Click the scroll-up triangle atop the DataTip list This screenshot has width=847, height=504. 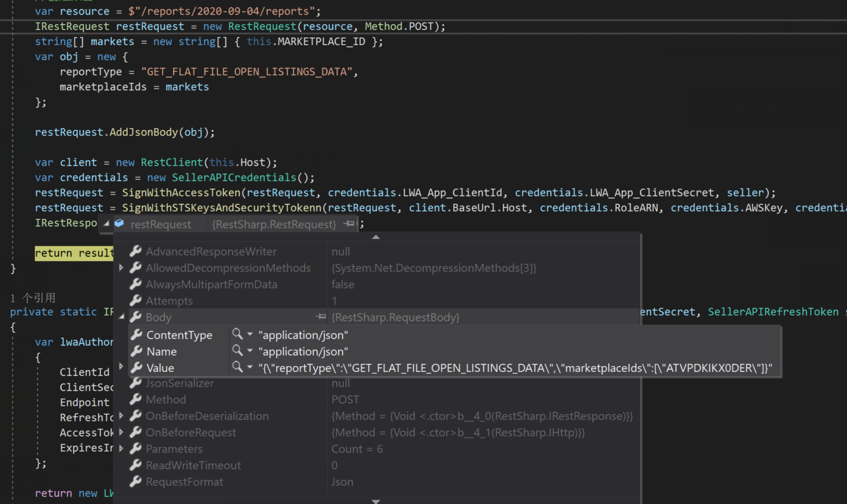tap(376, 237)
